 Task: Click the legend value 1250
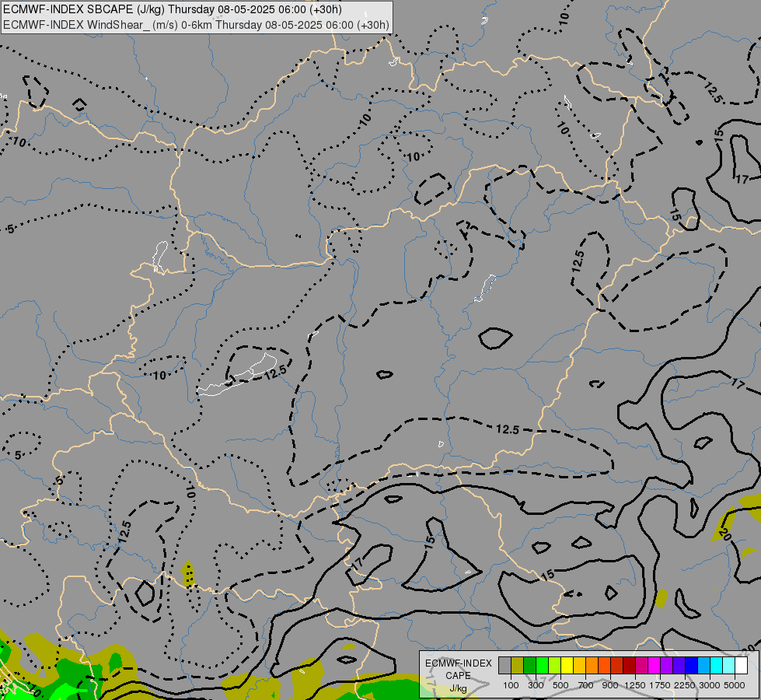tap(635, 685)
